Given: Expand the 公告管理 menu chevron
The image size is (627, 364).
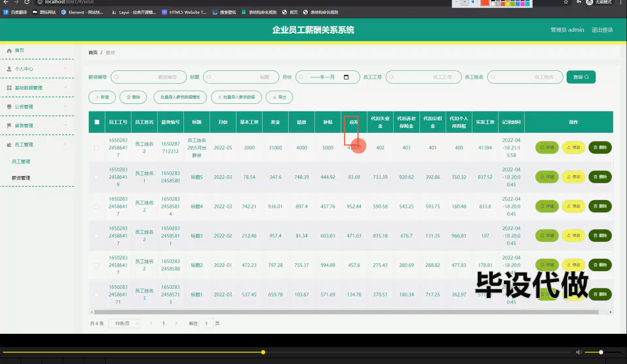Looking at the screenshot, I should [x=65, y=106].
